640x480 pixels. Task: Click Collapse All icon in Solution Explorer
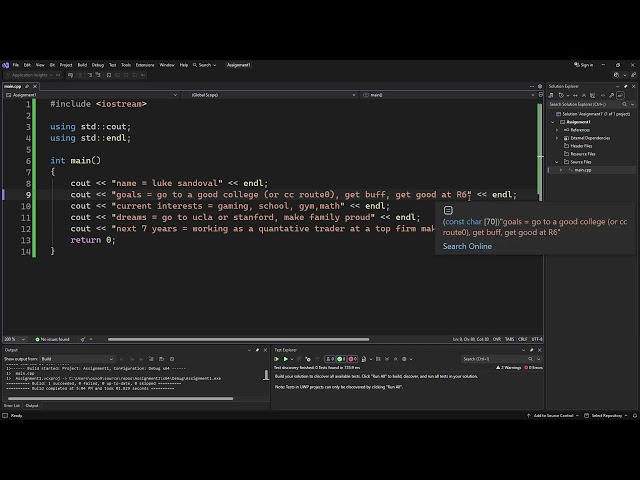click(x=584, y=95)
